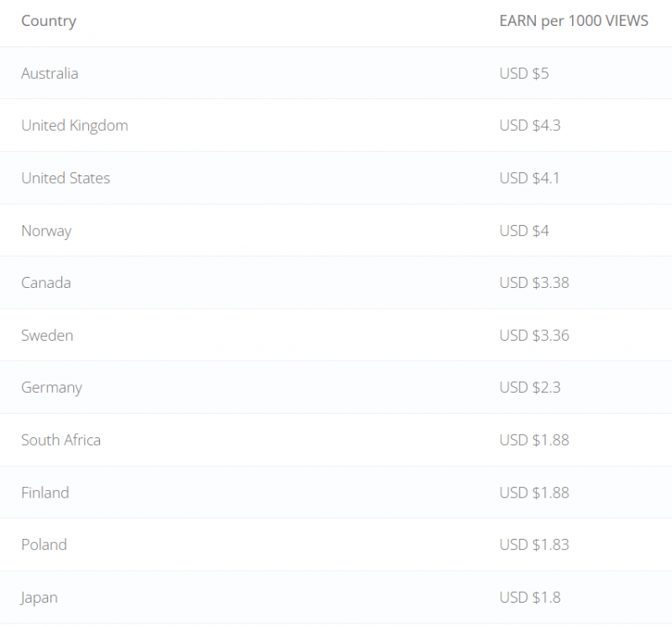This screenshot has height=627, width=672.
Task: Click the USD $5 earnings value
Action: [x=524, y=73]
